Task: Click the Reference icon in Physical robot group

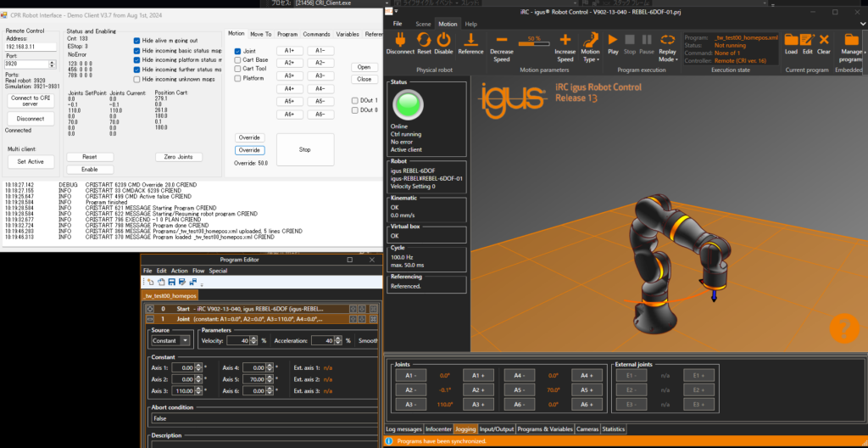Action: 470,41
